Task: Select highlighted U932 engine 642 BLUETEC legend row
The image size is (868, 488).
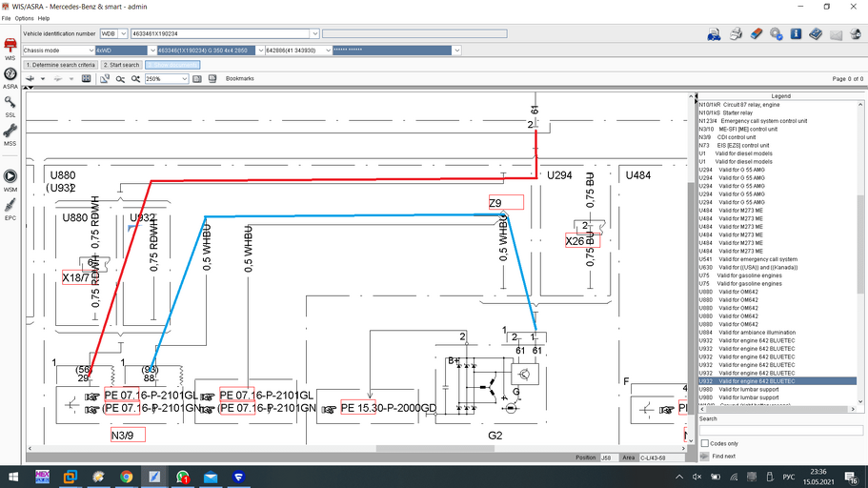Action: click(x=777, y=381)
